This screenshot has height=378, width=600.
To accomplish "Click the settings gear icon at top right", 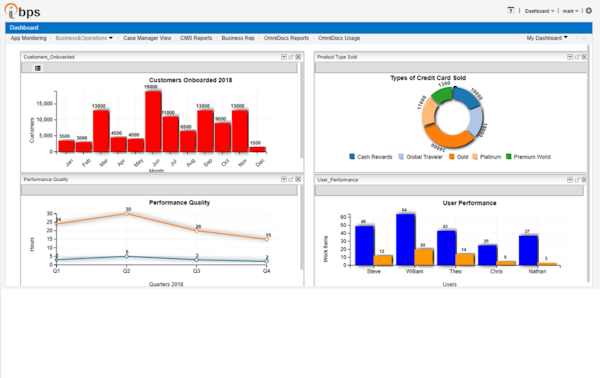I will [589, 11].
